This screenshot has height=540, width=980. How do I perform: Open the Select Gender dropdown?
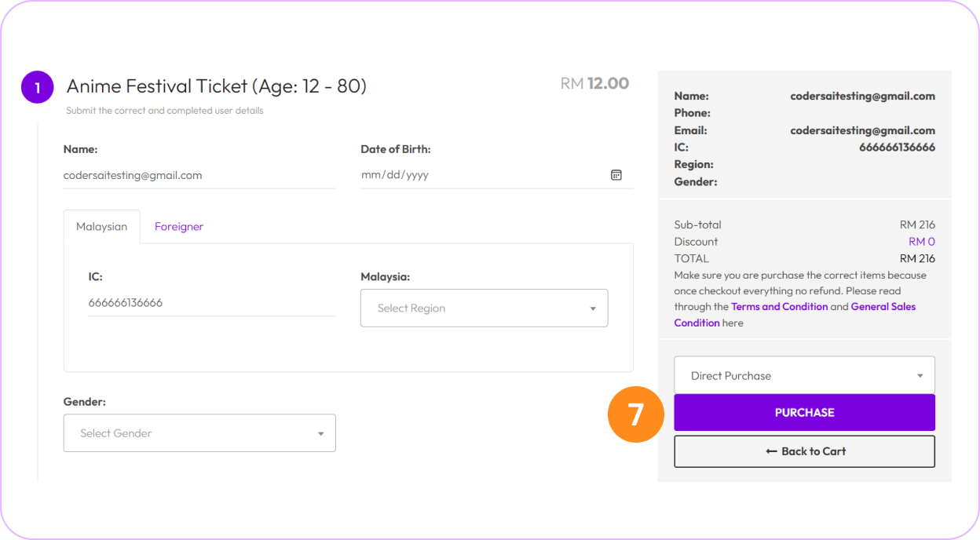coord(199,433)
